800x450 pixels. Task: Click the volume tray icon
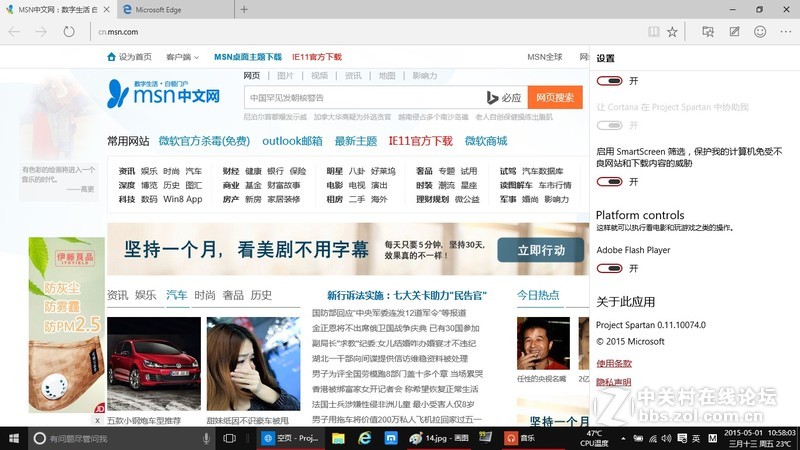coord(666,438)
